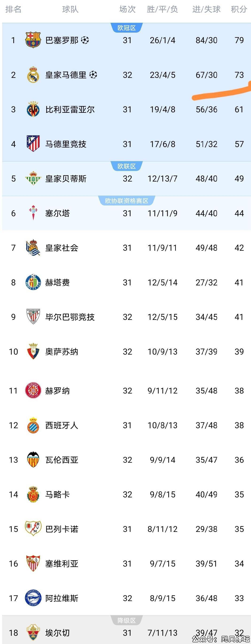
Task: Click the 欧冠区 zone label
Action: (x=127, y=28)
